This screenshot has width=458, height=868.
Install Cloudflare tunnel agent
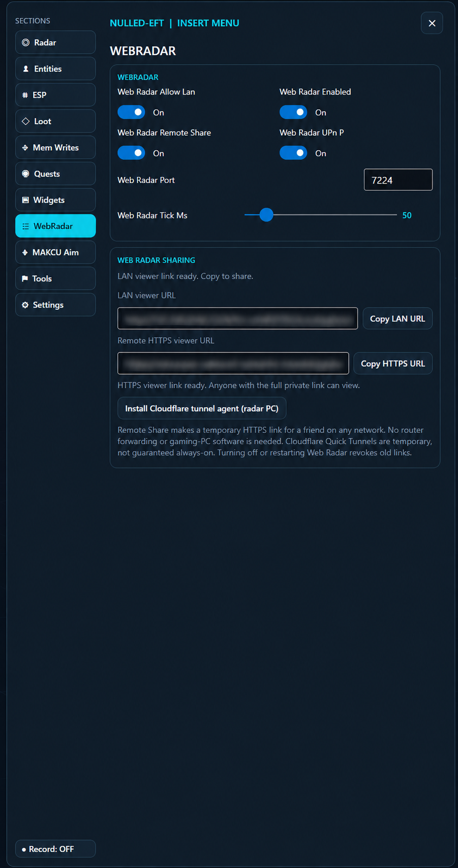pos(202,408)
